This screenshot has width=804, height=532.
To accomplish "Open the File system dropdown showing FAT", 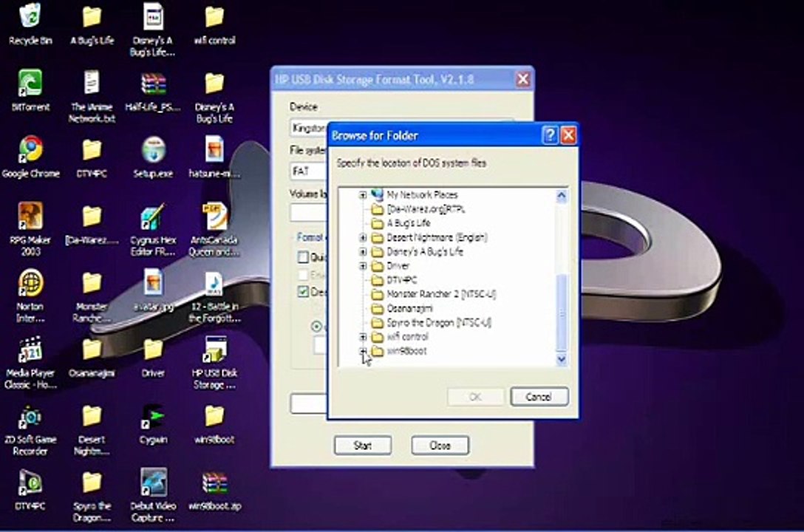I will 308,171.
